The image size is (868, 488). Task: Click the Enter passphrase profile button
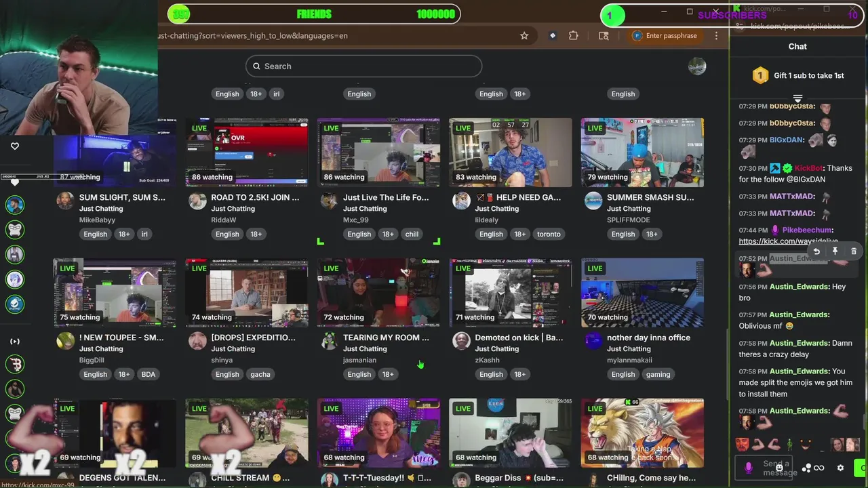[x=665, y=36]
